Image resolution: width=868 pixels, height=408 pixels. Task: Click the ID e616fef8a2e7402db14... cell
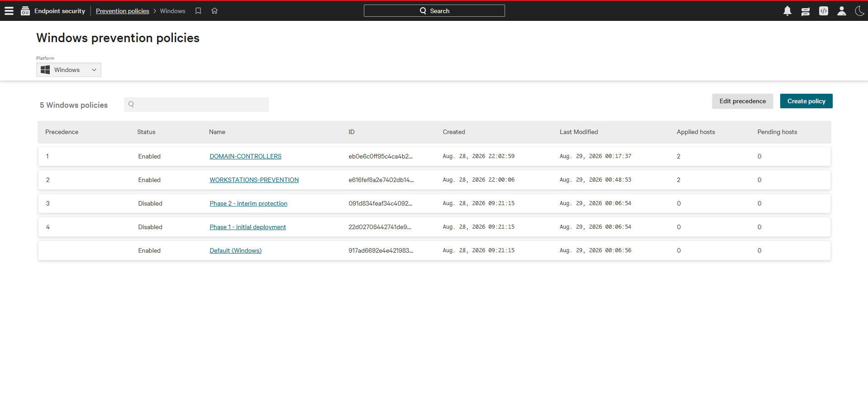[381, 180]
